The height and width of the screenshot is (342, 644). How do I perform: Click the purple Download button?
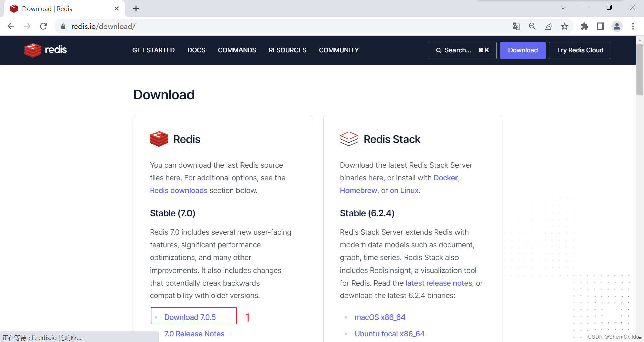pos(523,50)
